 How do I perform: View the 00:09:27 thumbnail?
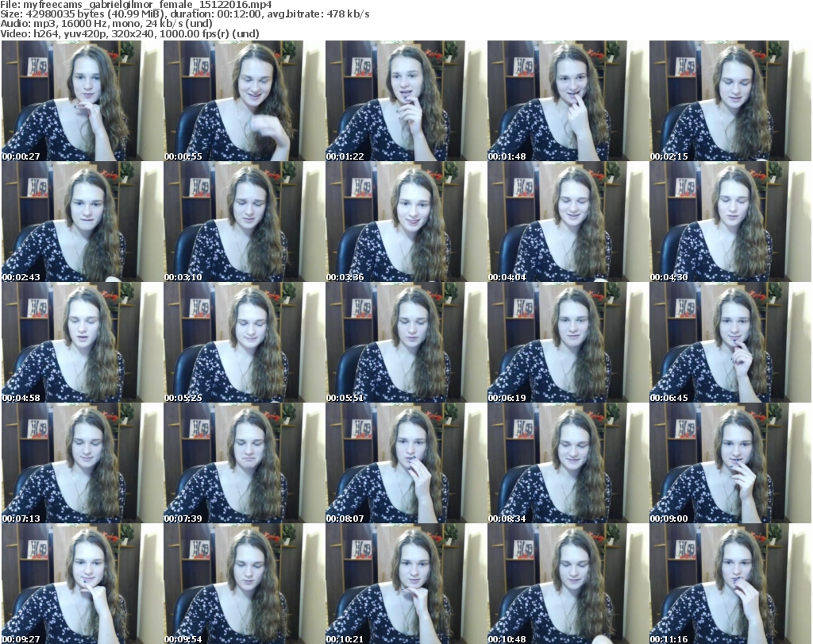pos(83,584)
